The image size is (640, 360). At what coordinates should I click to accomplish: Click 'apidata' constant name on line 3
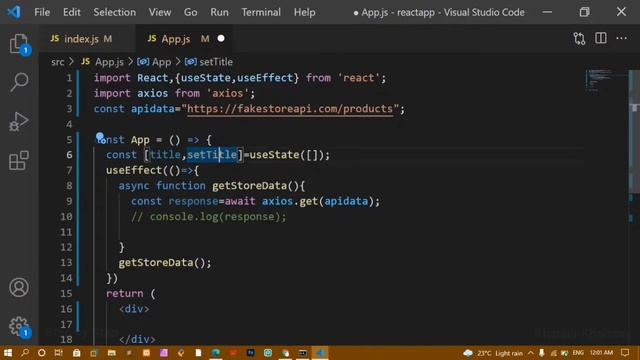coord(153,109)
